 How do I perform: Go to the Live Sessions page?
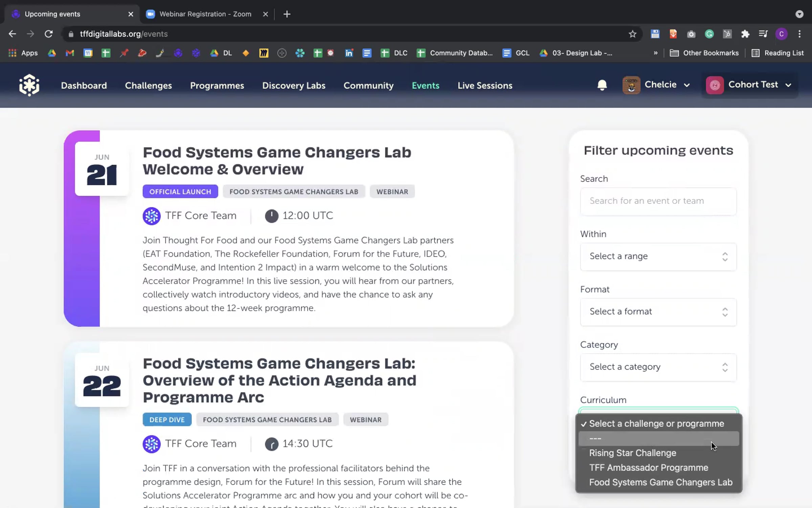(x=485, y=85)
